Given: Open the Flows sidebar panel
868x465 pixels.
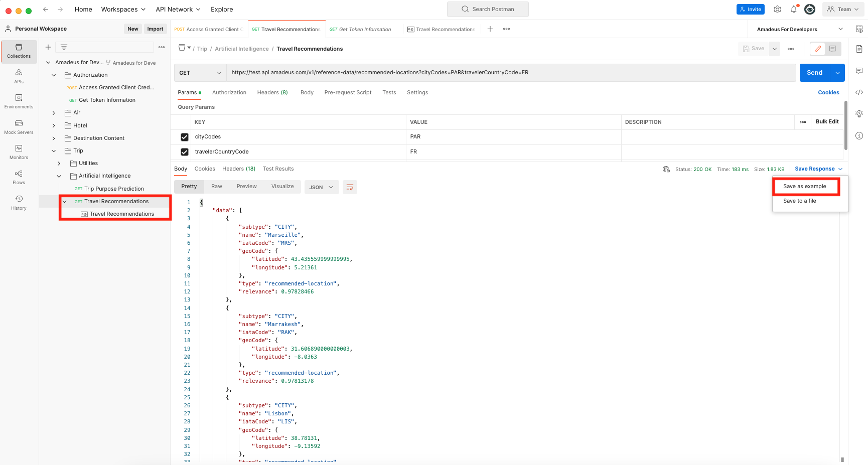Looking at the screenshot, I should pos(19,177).
